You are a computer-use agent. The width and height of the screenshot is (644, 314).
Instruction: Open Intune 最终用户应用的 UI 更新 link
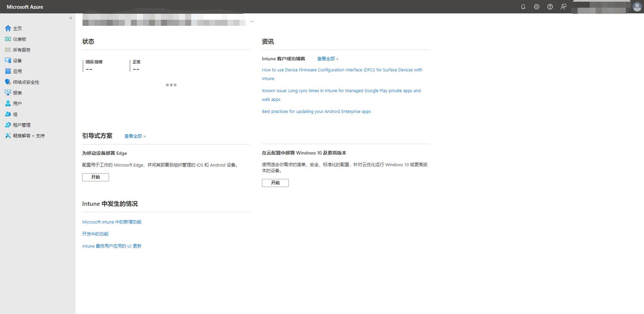pyautogui.click(x=112, y=246)
